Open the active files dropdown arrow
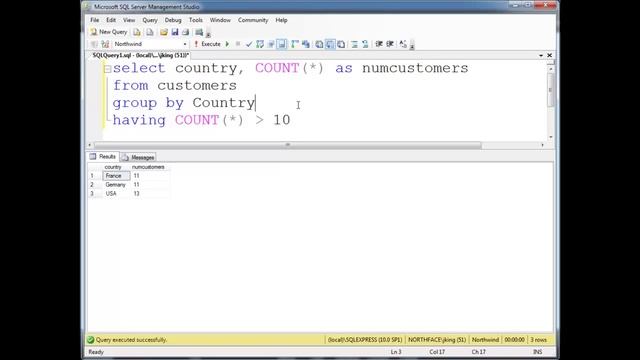The image size is (640, 360). 541,56
